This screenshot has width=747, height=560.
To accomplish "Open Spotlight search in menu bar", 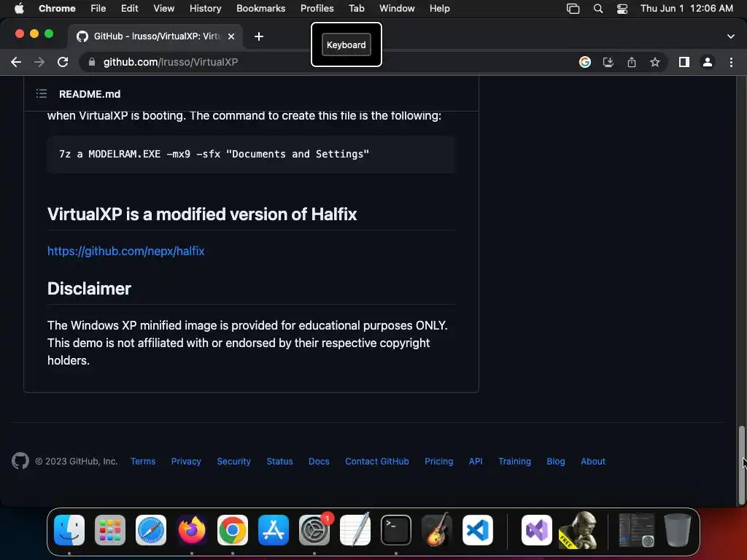I will [598, 8].
